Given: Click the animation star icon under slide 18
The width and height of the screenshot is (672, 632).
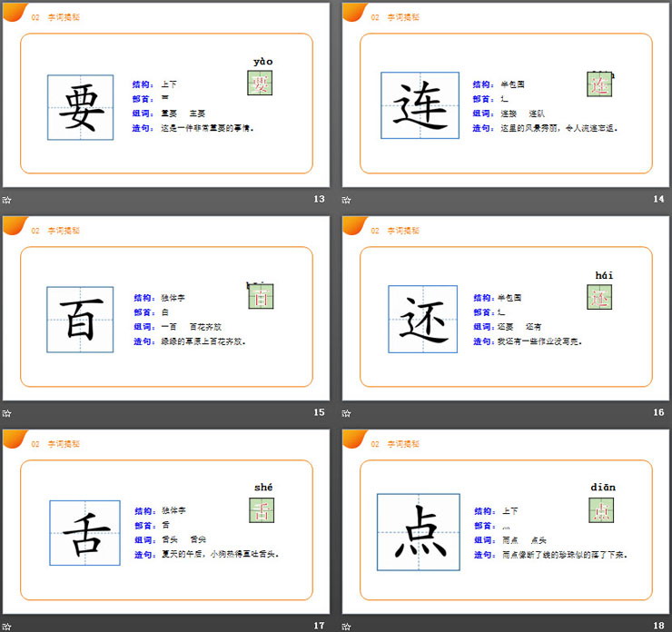Looking at the screenshot, I should 347,626.
